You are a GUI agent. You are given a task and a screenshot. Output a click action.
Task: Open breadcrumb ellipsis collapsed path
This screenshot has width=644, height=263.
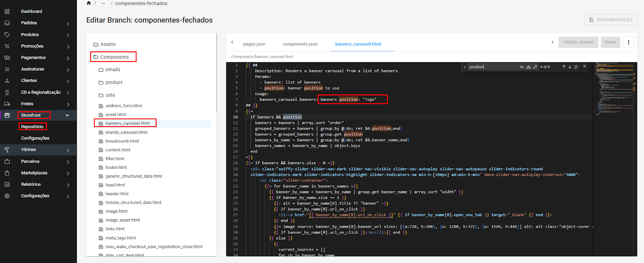[103, 3]
